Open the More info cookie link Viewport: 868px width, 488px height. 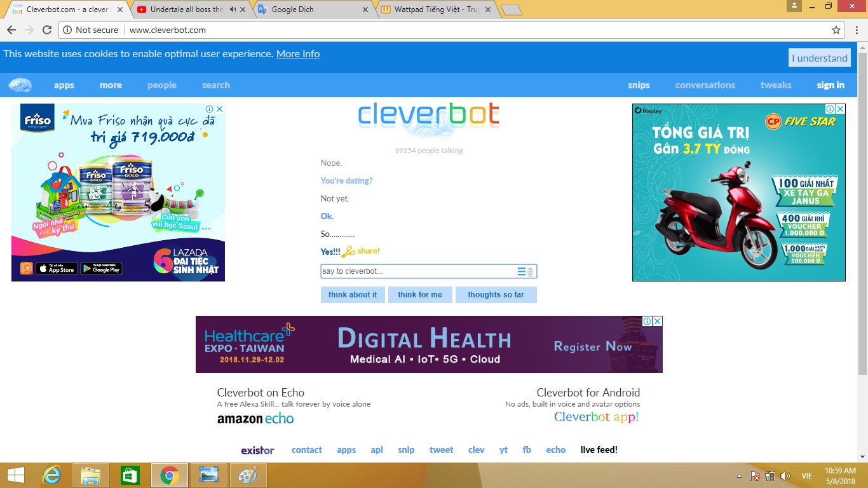click(x=298, y=54)
